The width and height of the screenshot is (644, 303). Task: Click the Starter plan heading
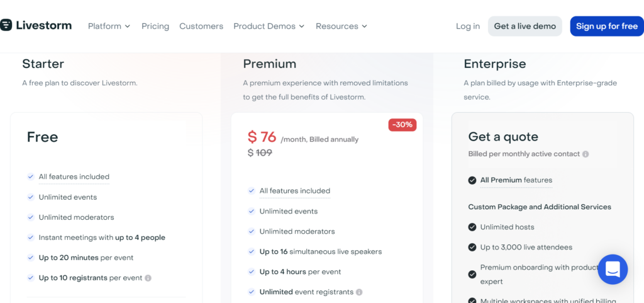(x=43, y=64)
